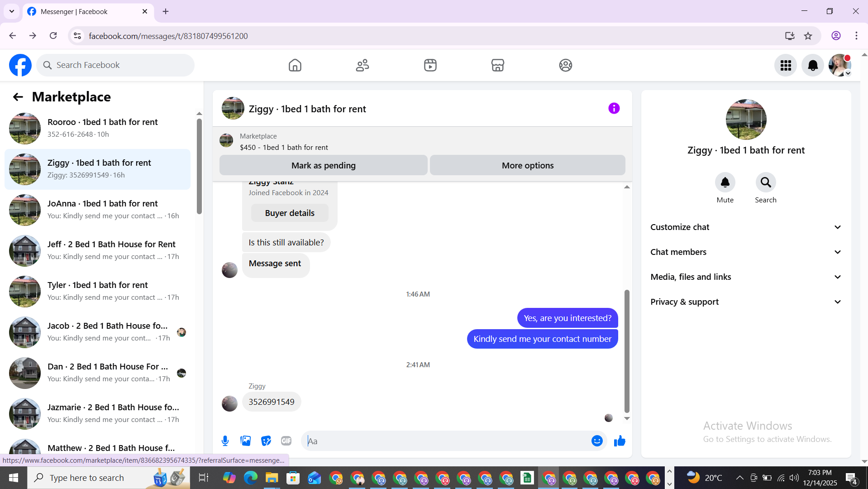Click the Facebook logo

[20, 65]
